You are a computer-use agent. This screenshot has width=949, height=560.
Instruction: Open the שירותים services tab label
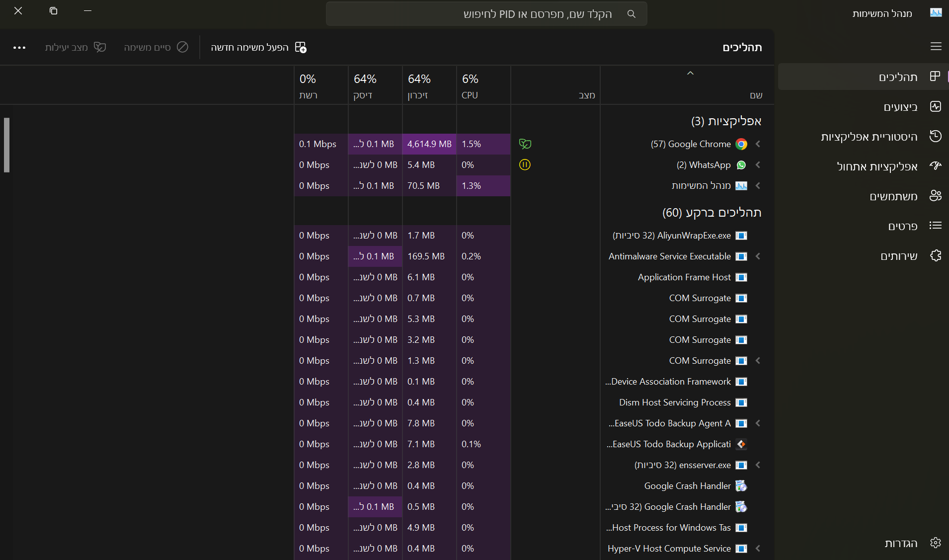(x=899, y=256)
